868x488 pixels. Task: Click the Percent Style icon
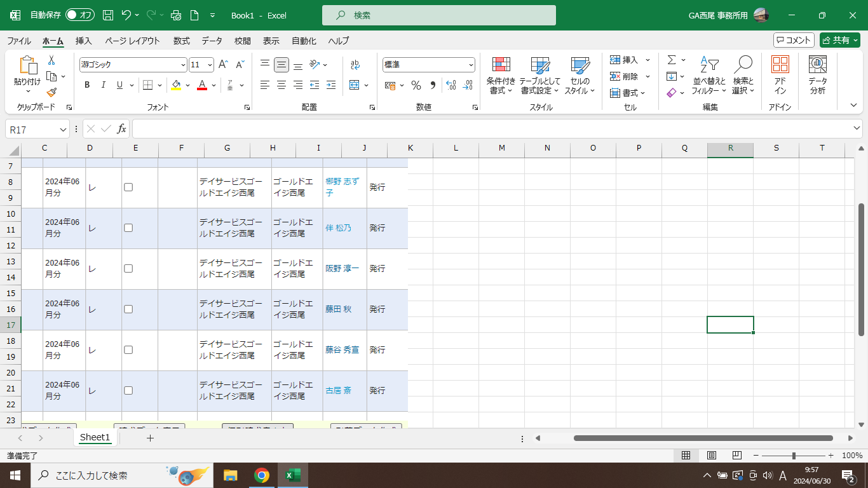coord(416,85)
